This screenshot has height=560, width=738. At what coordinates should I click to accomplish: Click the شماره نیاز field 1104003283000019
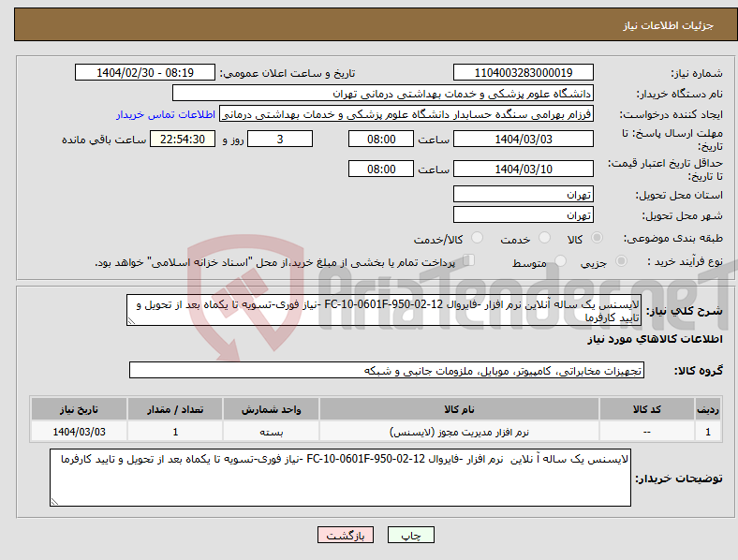tap(524, 72)
